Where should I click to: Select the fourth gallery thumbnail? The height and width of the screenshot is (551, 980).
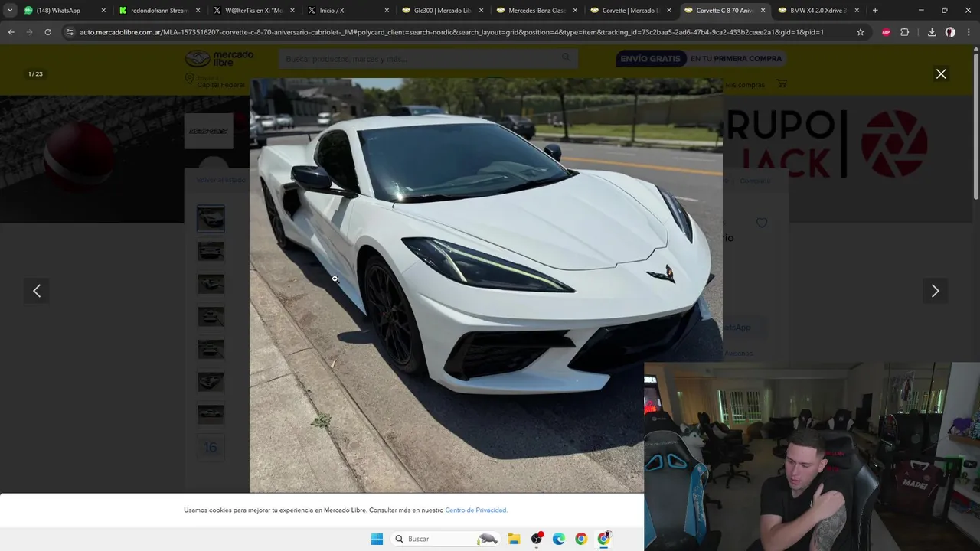[x=211, y=317]
